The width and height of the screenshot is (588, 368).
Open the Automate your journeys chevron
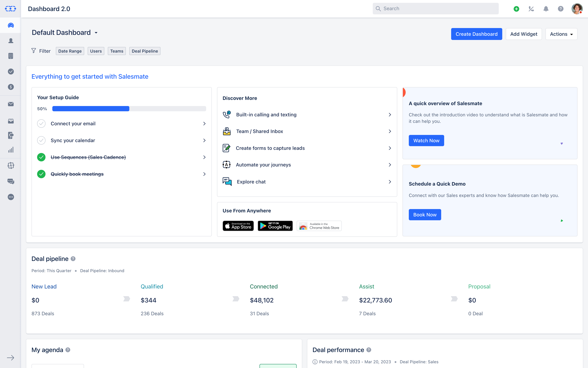390,165
